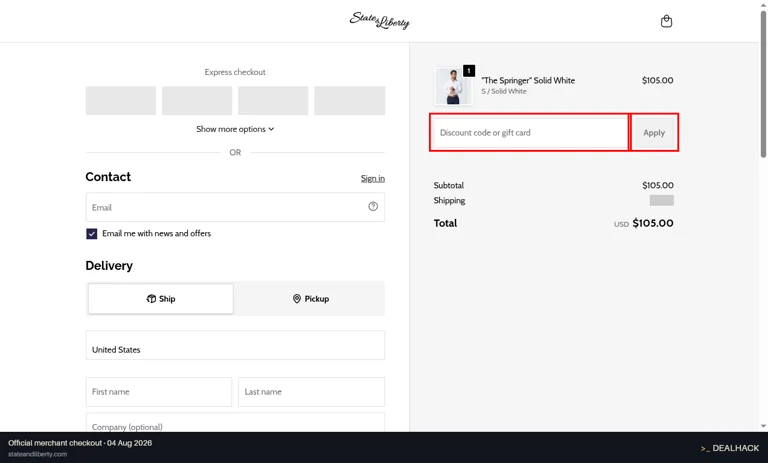Screen dimensions: 768x463
Task: Expand Show more options
Action: [x=235, y=129]
